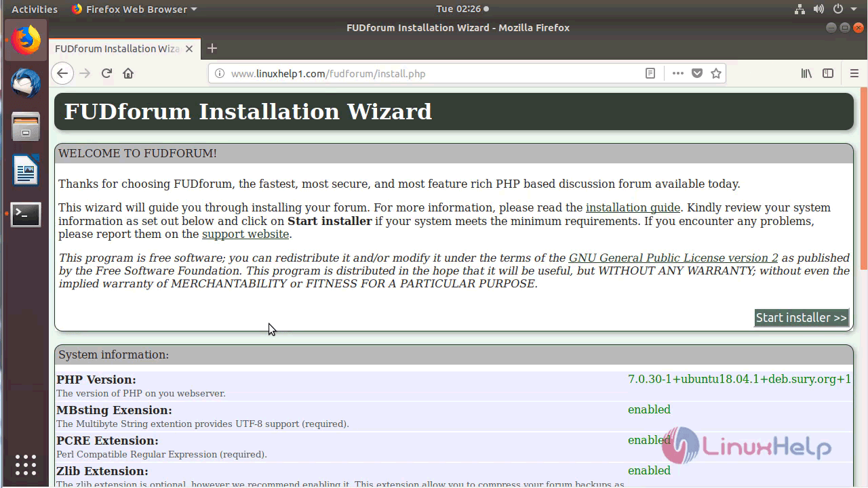The image size is (868, 488).
Task: Open Firefox from the Ubuntu dock
Action: pos(26,40)
